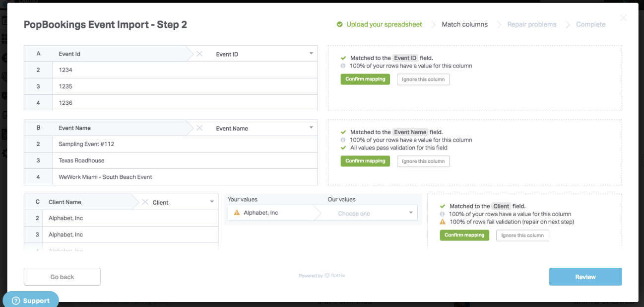Open the Event ID field dropdown
This screenshot has height=307, width=644.
[x=311, y=54]
